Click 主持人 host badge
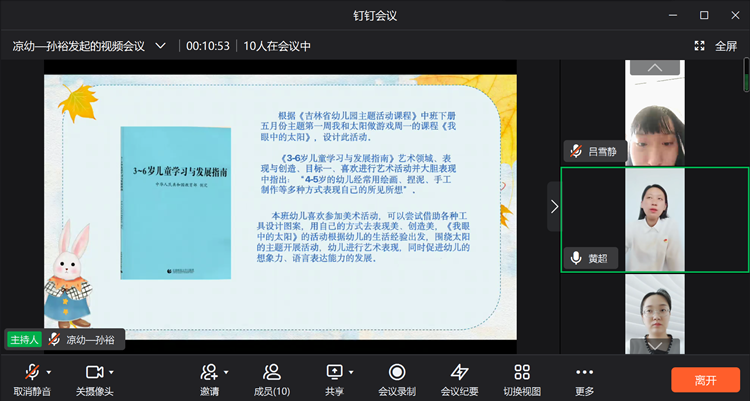Image resolution: width=750 pixels, height=401 pixels. coord(24,340)
